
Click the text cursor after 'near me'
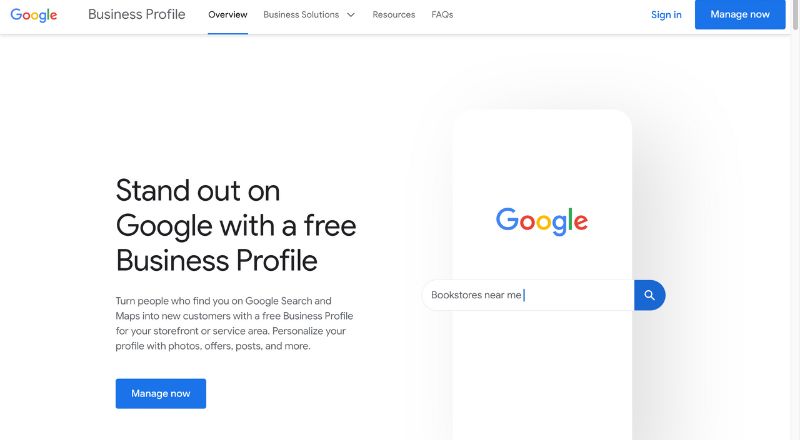pyautogui.click(x=524, y=295)
